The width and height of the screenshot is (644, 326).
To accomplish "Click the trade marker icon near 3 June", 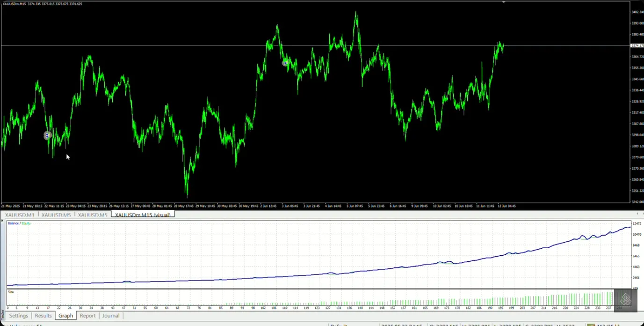I will (x=285, y=63).
